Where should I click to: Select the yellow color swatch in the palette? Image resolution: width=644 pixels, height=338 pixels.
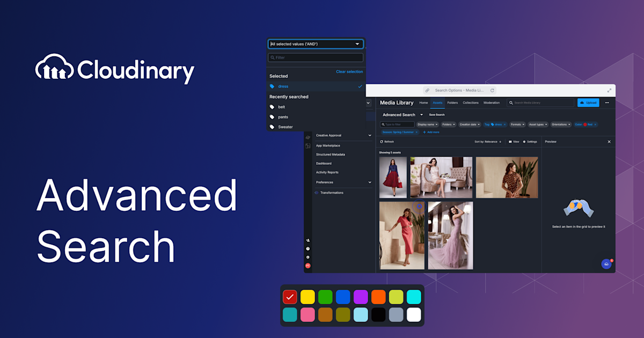pyautogui.click(x=307, y=297)
